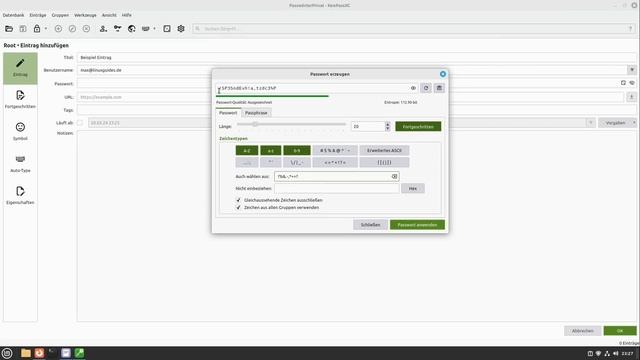Click the 'Passwort anwenden' button
640x360 pixels.
click(417, 225)
